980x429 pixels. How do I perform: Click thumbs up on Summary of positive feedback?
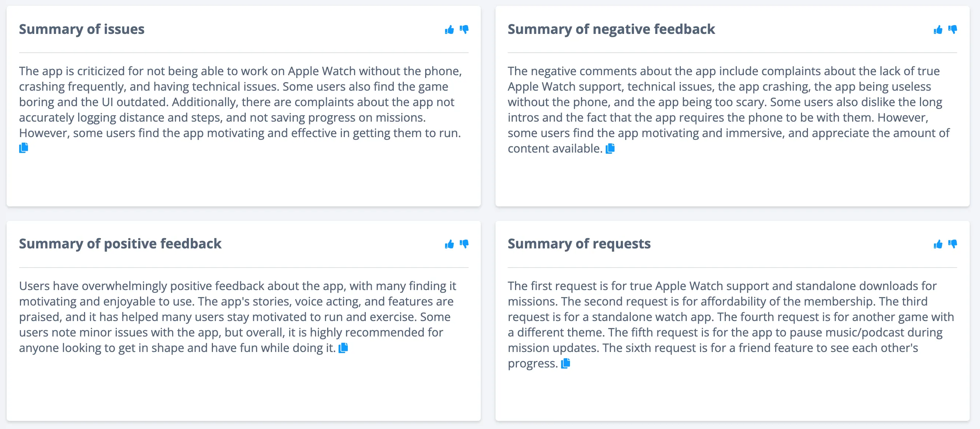click(449, 244)
